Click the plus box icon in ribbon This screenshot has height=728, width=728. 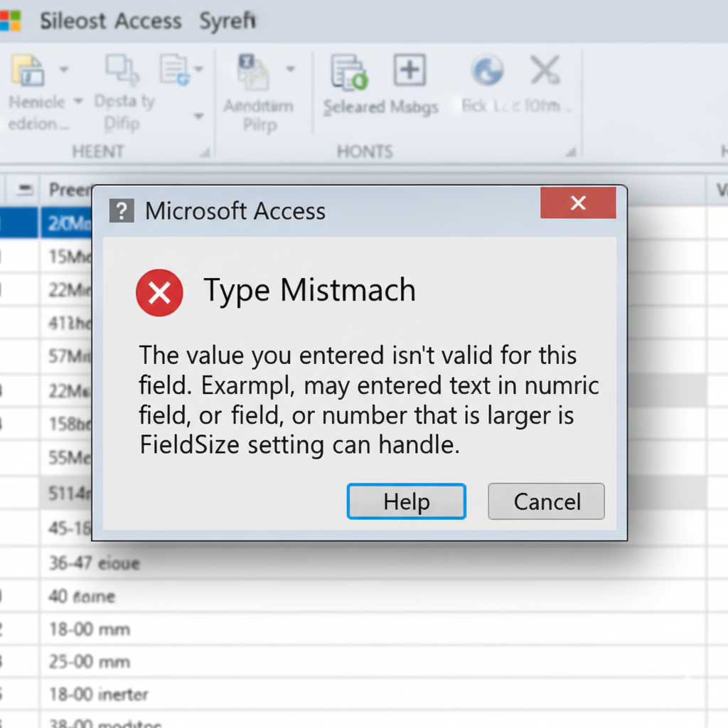[409, 70]
